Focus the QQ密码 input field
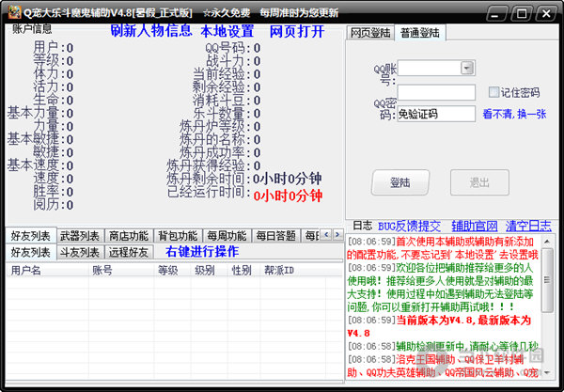Screen dimensions: 564x392 click(x=436, y=92)
